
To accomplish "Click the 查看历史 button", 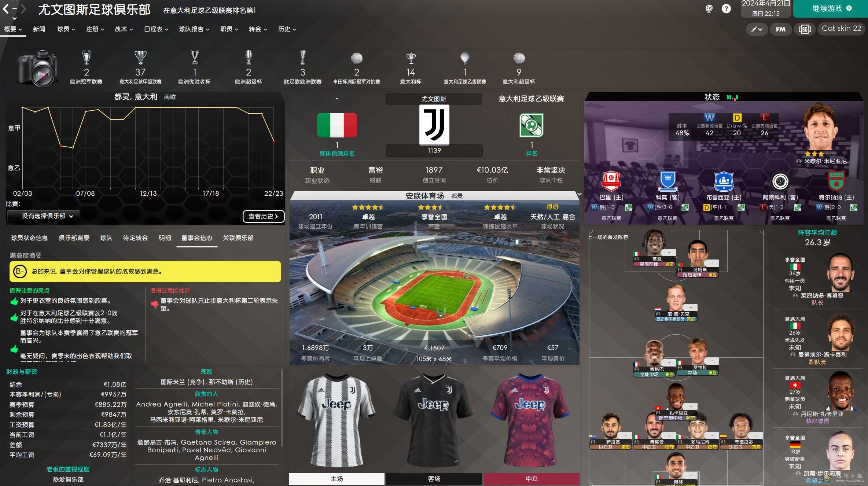I will pos(263,216).
